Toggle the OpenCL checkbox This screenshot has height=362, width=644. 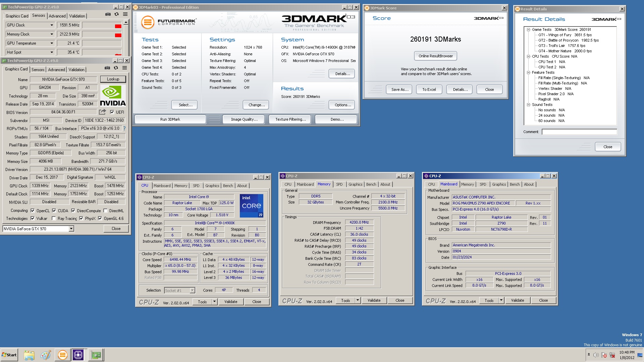tap(33, 210)
